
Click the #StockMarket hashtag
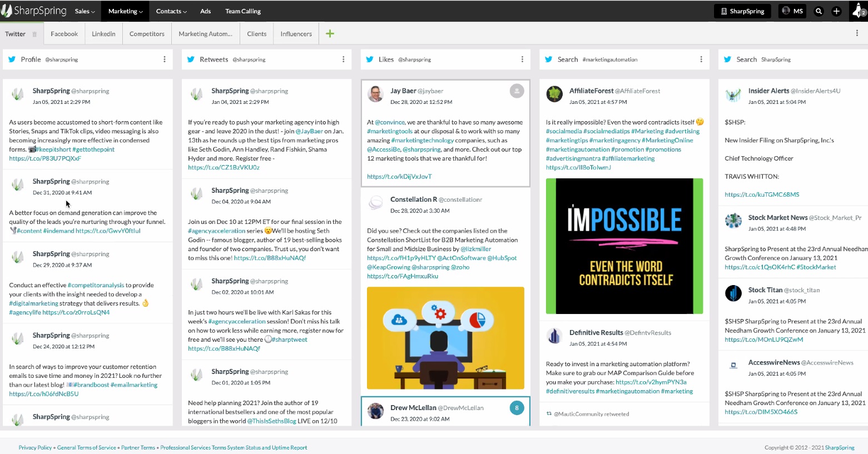[x=816, y=267]
